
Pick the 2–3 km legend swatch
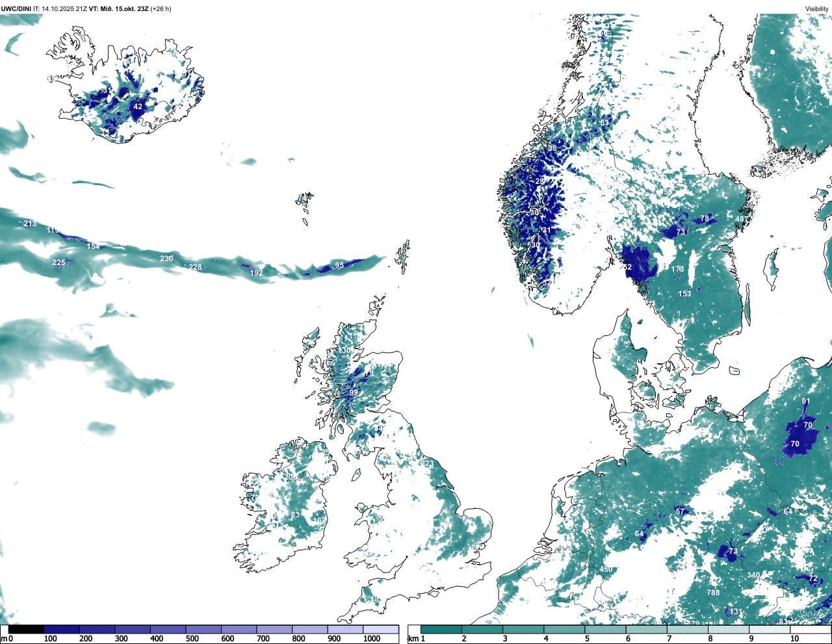coord(482,630)
